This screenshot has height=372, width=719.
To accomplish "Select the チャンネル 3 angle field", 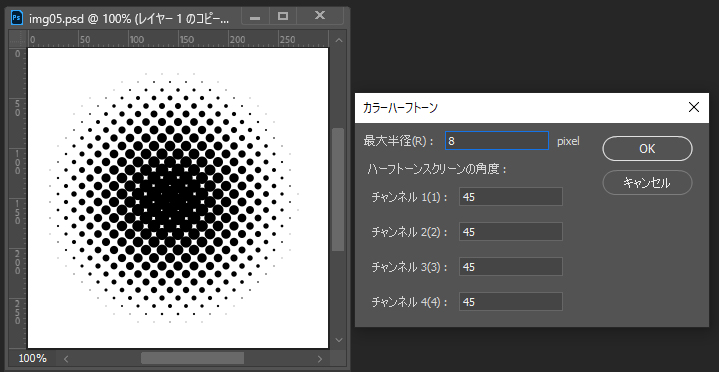I will [511, 267].
